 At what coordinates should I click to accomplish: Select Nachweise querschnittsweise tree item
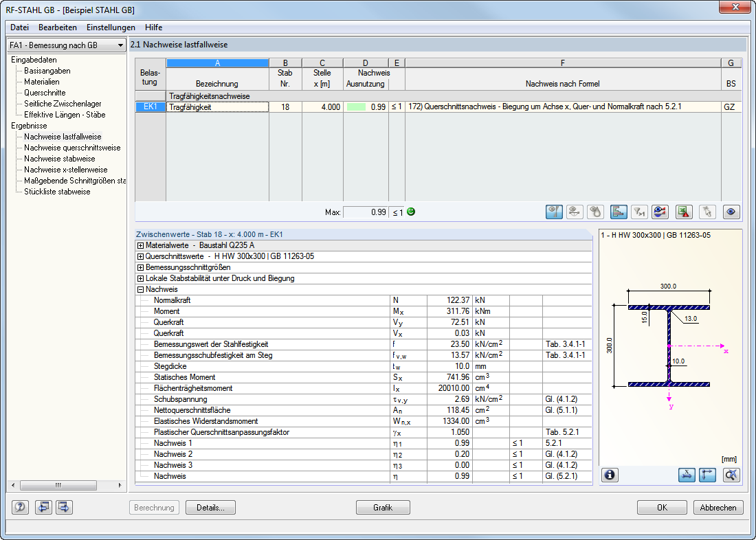coord(72,148)
